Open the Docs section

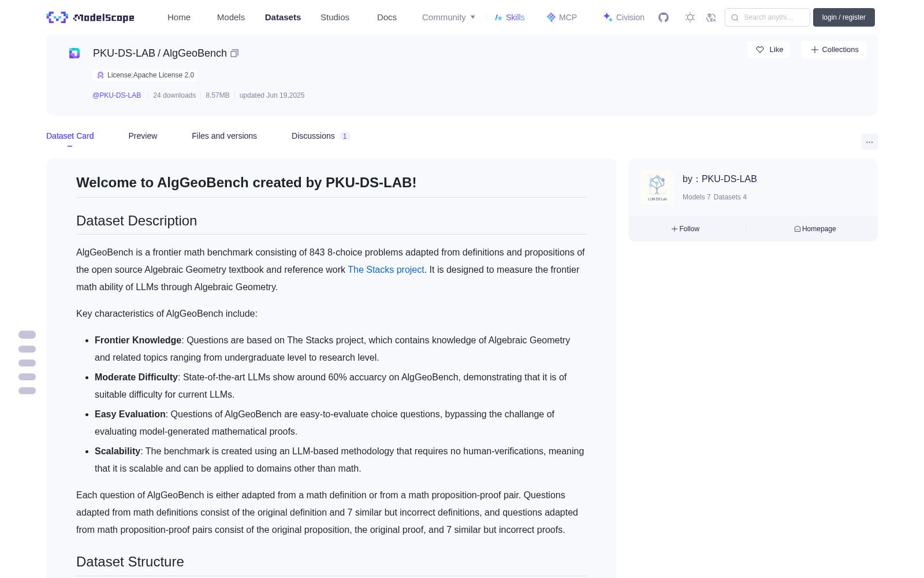click(387, 17)
